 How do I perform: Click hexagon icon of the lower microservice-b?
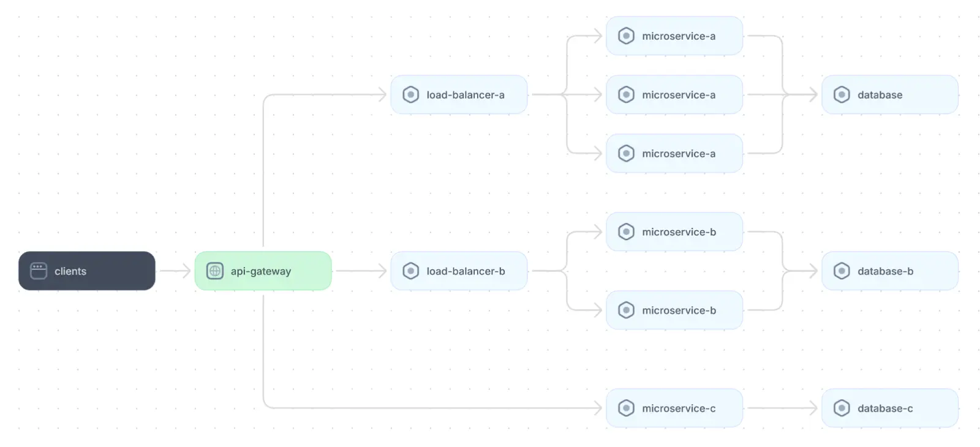626,310
